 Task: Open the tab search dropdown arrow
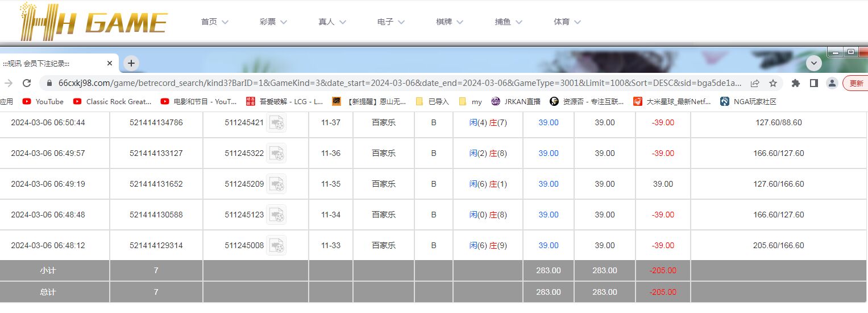point(814,63)
